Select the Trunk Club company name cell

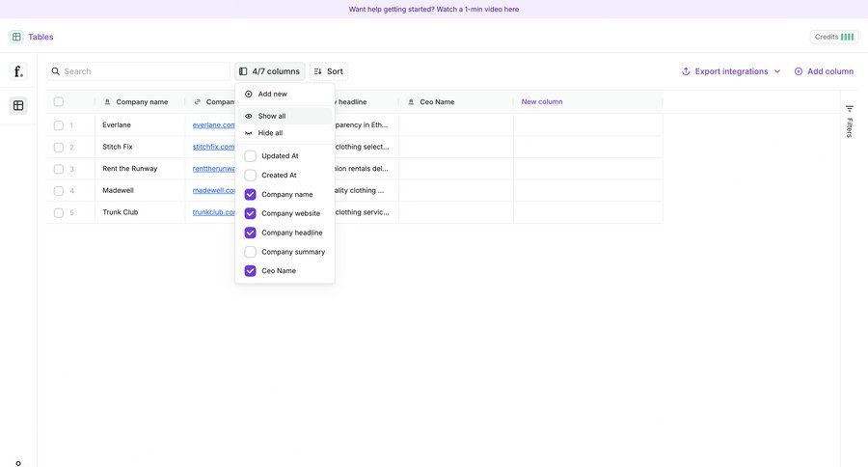[140, 212]
